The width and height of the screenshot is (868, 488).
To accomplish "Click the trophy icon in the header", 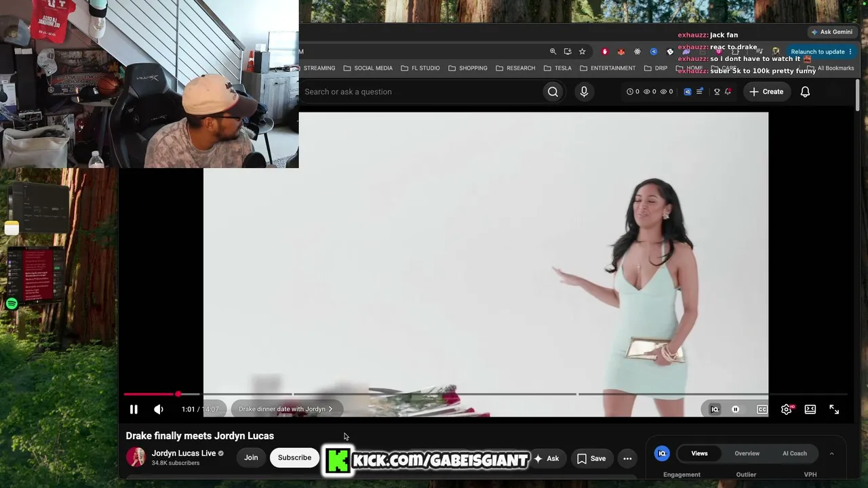I will 717,91.
